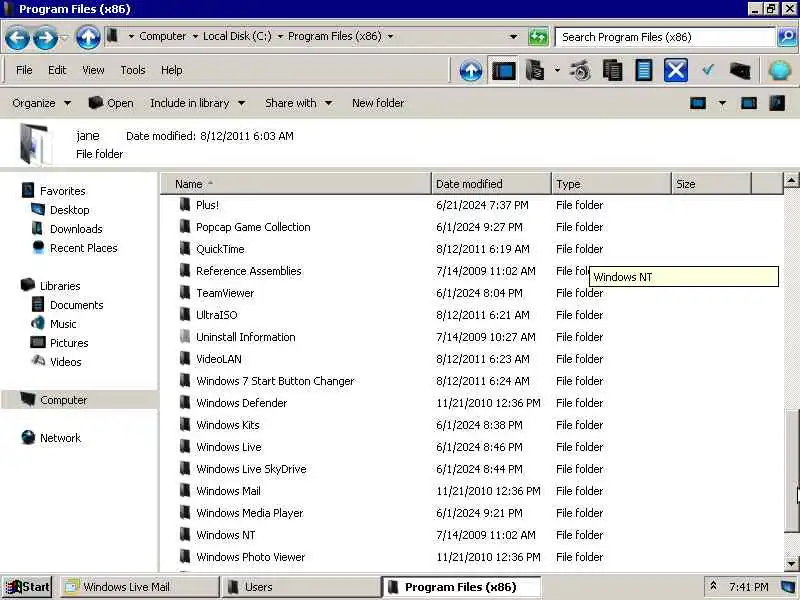The image size is (800, 600).
Task: Click the New folder button
Action: (x=378, y=104)
